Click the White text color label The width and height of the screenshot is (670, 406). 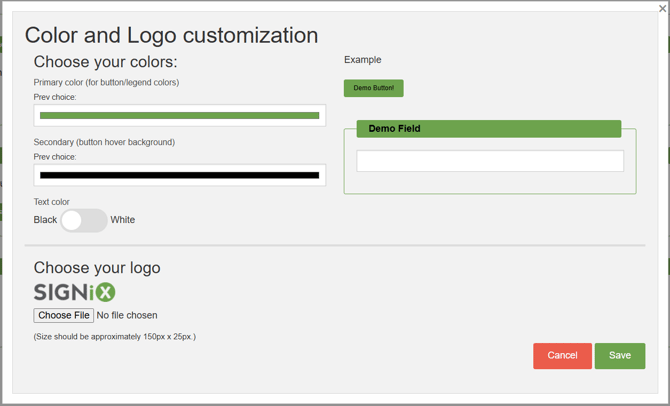coord(122,220)
